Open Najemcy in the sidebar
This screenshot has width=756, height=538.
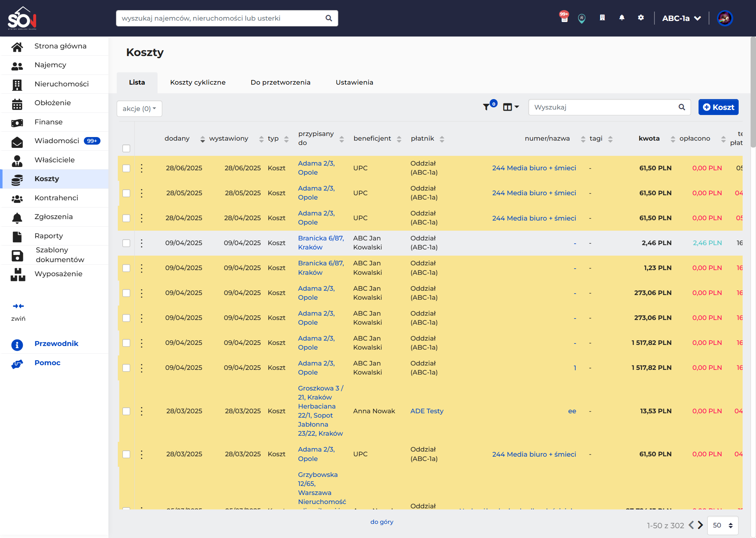54,65
